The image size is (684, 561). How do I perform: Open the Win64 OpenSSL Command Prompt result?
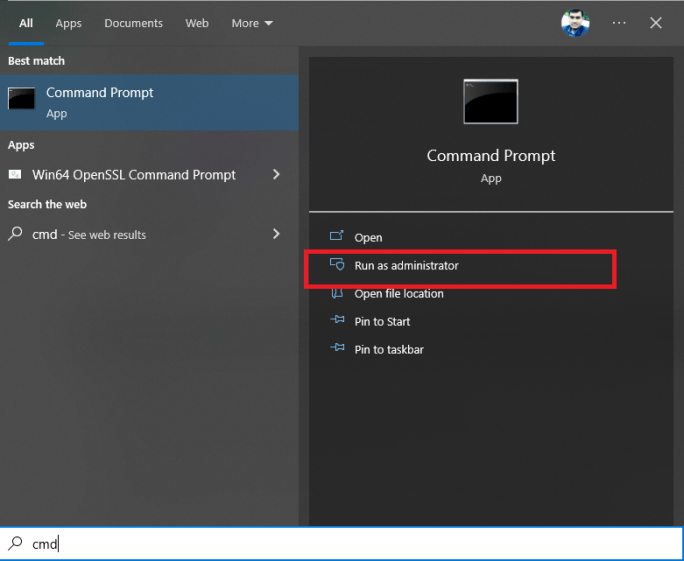[134, 175]
